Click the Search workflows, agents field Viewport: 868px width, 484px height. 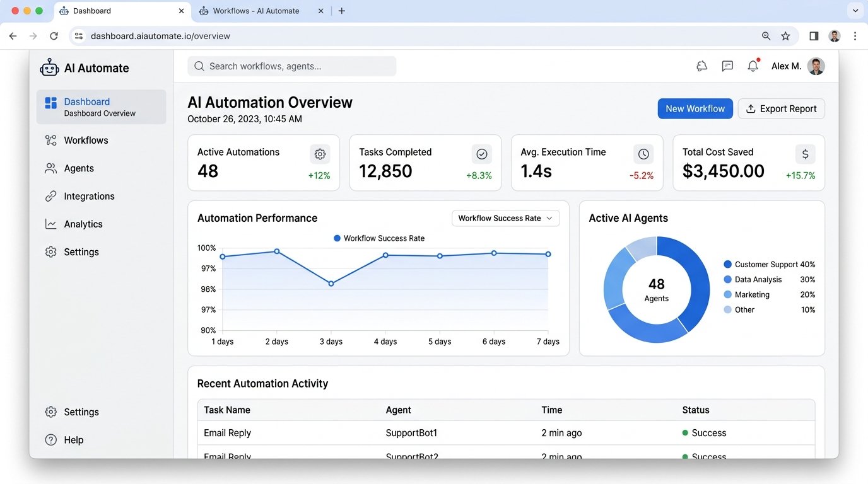point(291,66)
